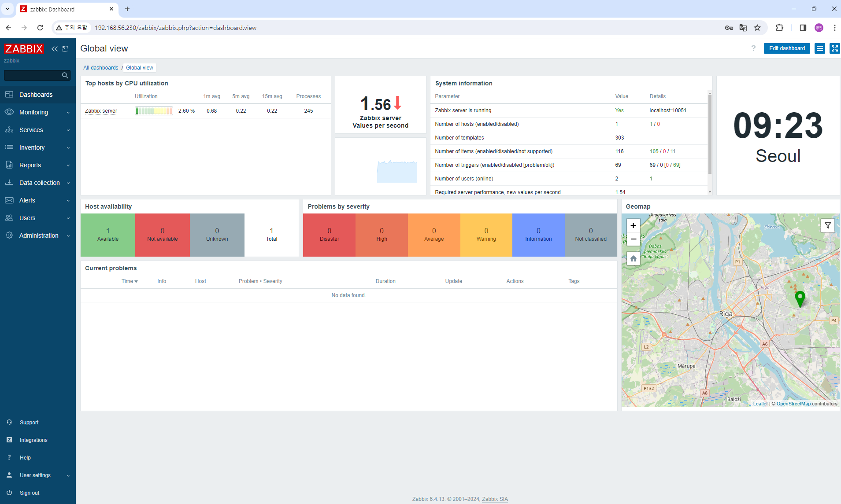Click the Data collection download icon
841x504 pixels.
point(9,183)
